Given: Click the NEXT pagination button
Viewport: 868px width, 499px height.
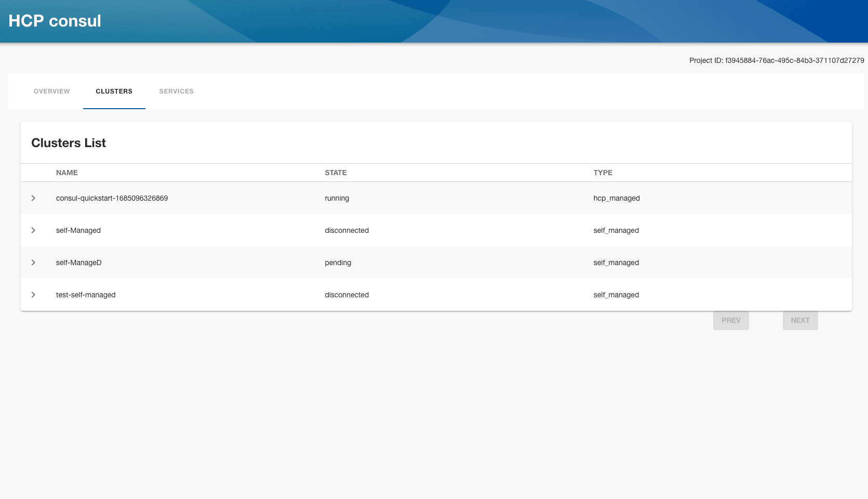Looking at the screenshot, I should coord(800,320).
